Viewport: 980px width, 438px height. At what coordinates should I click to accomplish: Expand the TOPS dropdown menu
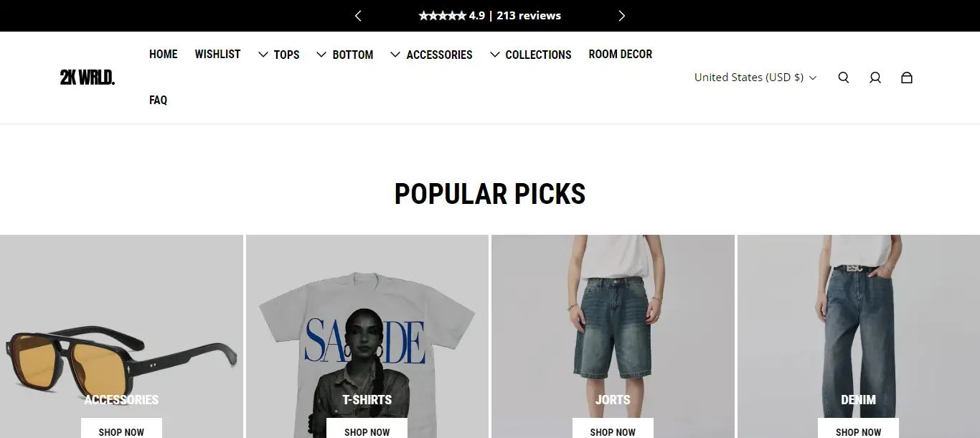click(278, 55)
